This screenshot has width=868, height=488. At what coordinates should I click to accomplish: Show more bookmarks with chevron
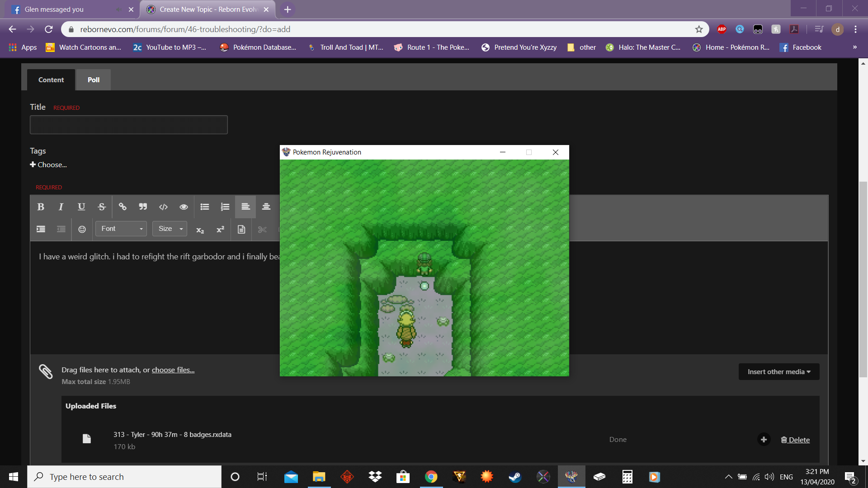[x=855, y=47]
